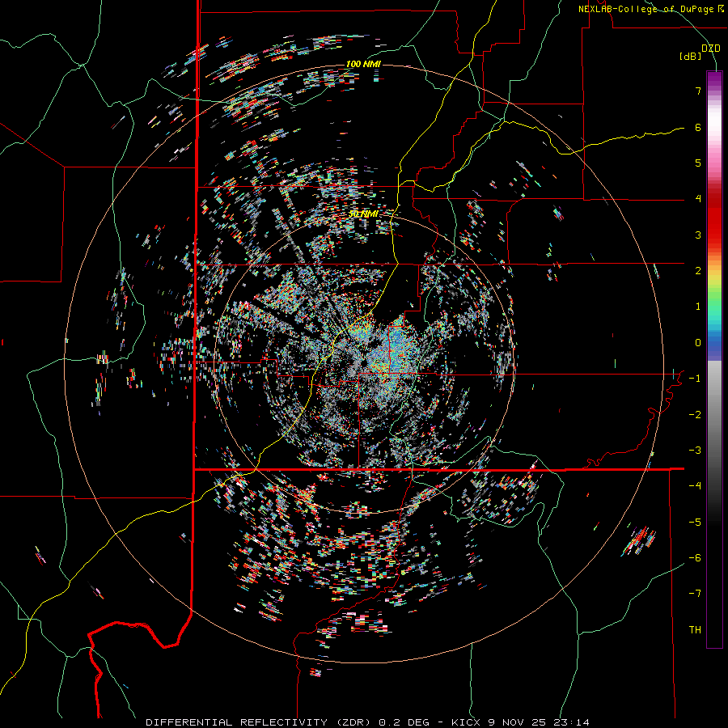This screenshot has width=728, height=728.
Task: Click the -6 value on the color scale
Action: 695,558
